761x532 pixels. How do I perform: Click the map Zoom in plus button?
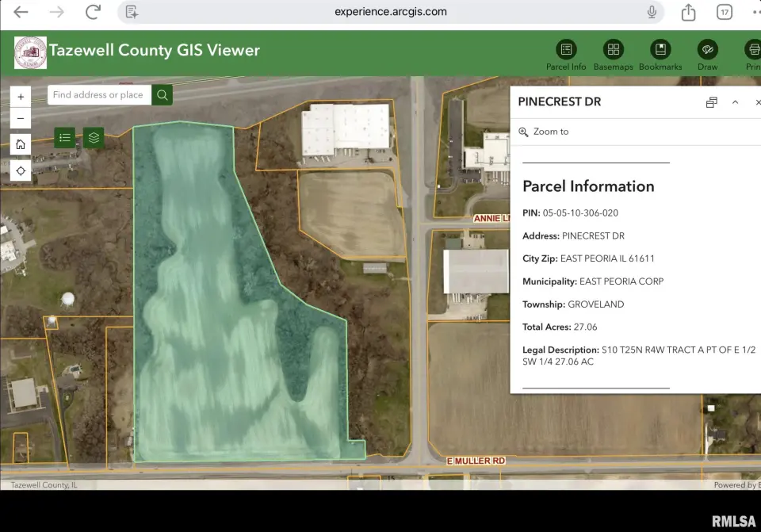[x=21, y=97]
